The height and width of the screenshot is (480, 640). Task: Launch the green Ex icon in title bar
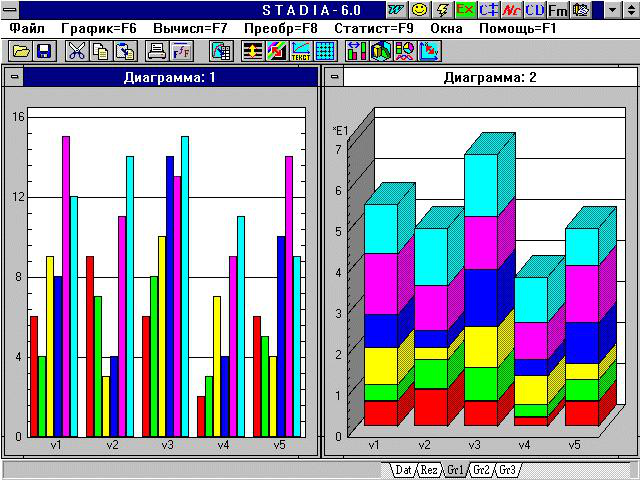[x=465, y=9]
